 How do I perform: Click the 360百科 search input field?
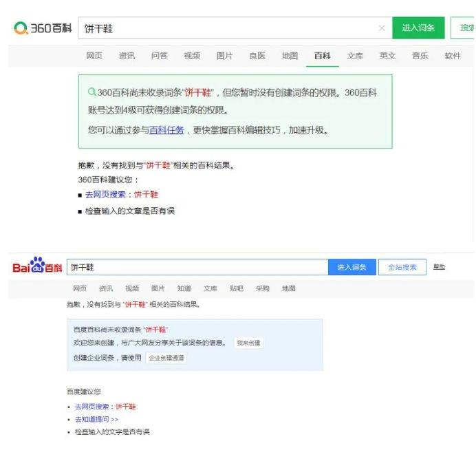235,28
